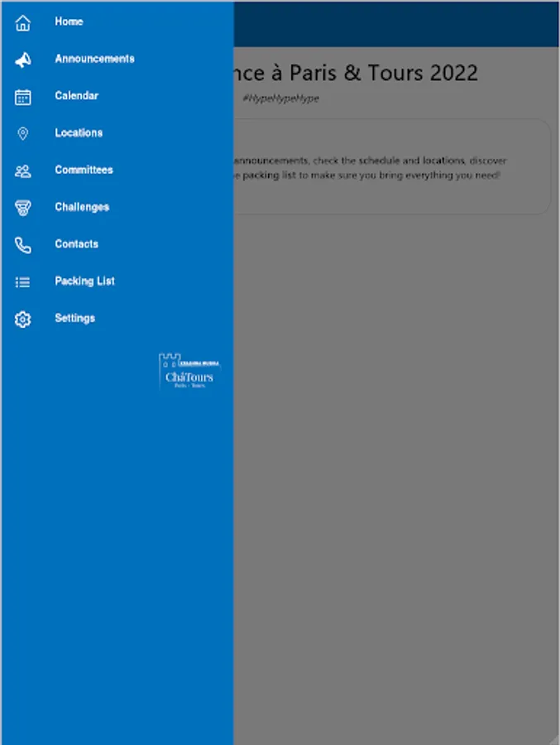Click the Locations pin icon
The width and height of the screenshot is (560, 745).
(x=23, y=134)
